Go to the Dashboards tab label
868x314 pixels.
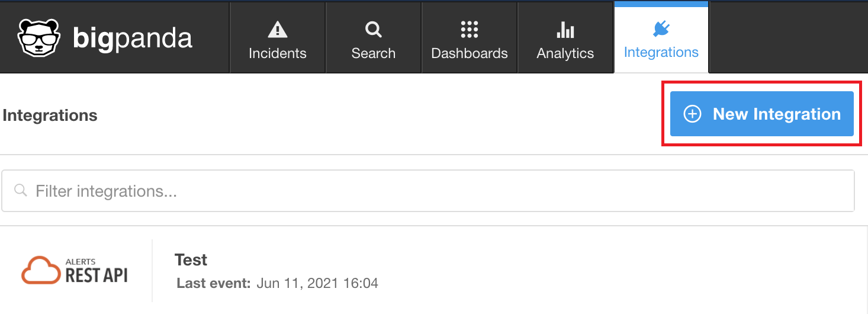tap(469, 53)
